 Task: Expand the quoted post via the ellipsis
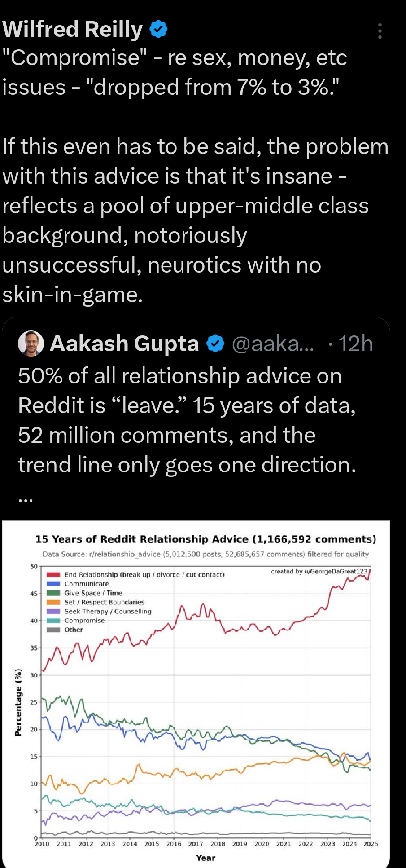(26, 498)
